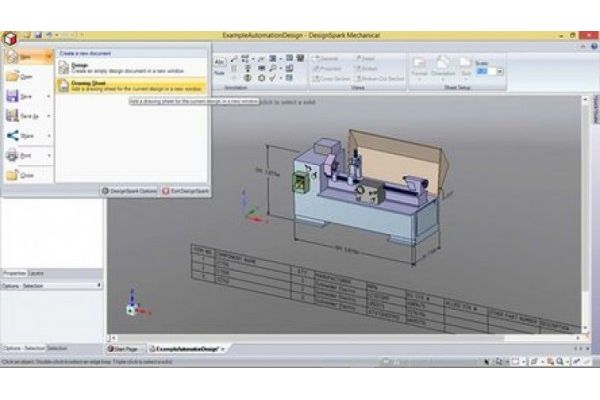Expand the Save As submenu arrow

click(49, 116)
